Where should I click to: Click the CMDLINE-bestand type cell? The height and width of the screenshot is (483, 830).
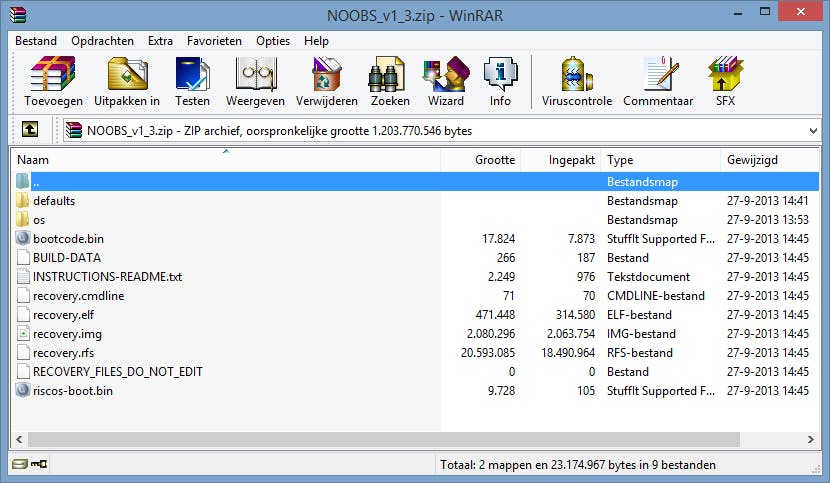point(655,296)
